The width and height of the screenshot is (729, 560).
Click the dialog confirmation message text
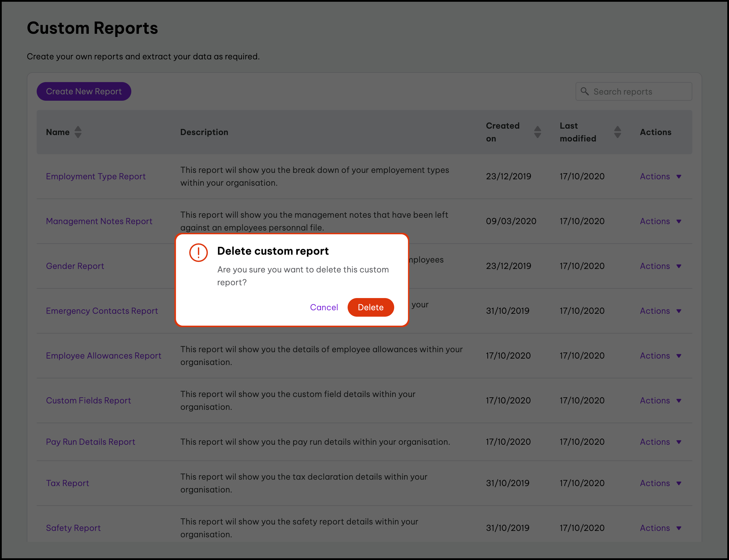pos(303,276)
